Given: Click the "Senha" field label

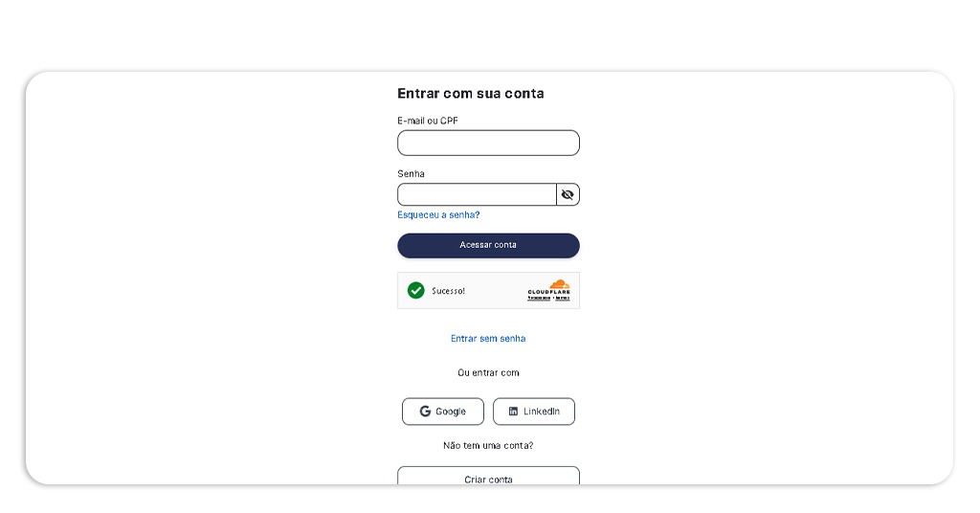Looking at the screenshot, I should (x=412, y=174).
